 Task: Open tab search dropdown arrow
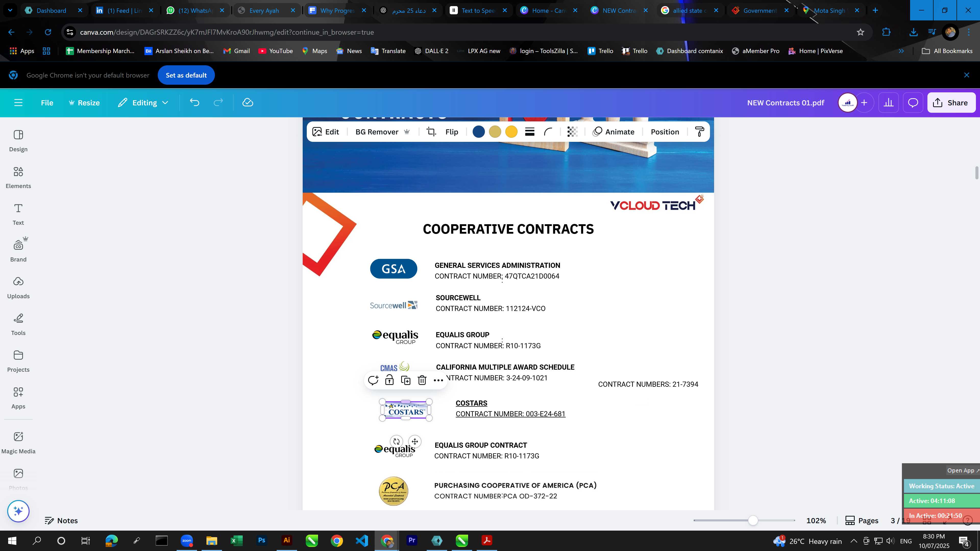[x=10, y=10]
